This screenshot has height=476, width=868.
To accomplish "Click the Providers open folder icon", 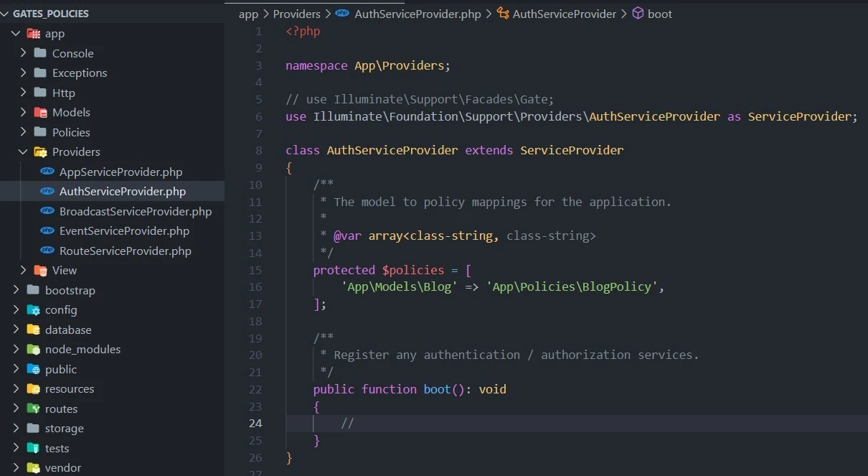I will tap(40, 152).
